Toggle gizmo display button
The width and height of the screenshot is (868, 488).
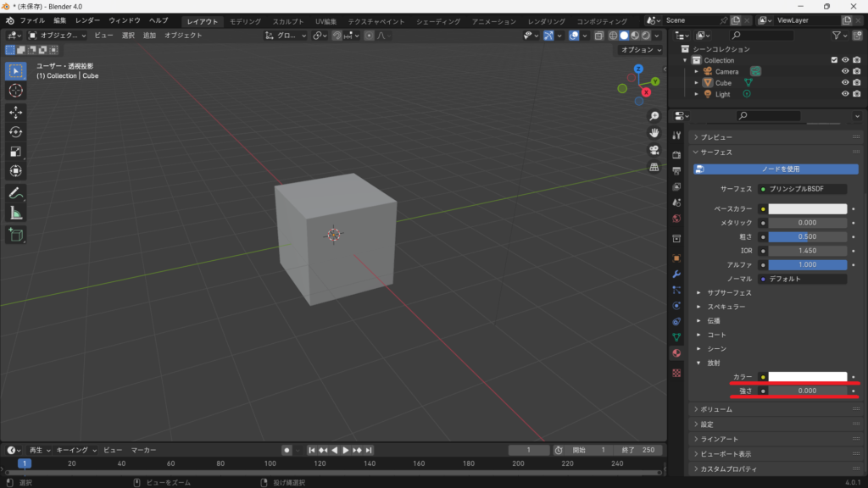coord(548,36)
